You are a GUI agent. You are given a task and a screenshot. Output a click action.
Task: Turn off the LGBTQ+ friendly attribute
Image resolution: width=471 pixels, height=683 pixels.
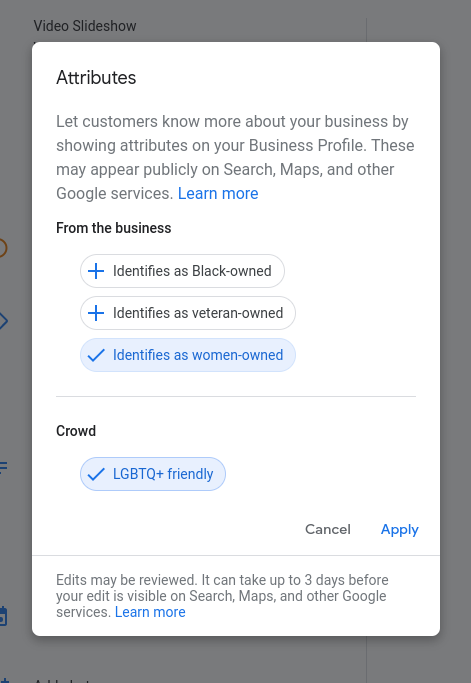[x=153, y=474]
